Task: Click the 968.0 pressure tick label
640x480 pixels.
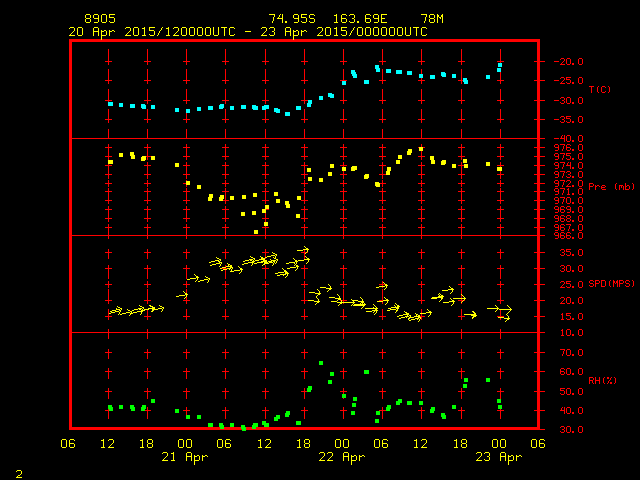Action: (x=568, y=218)
